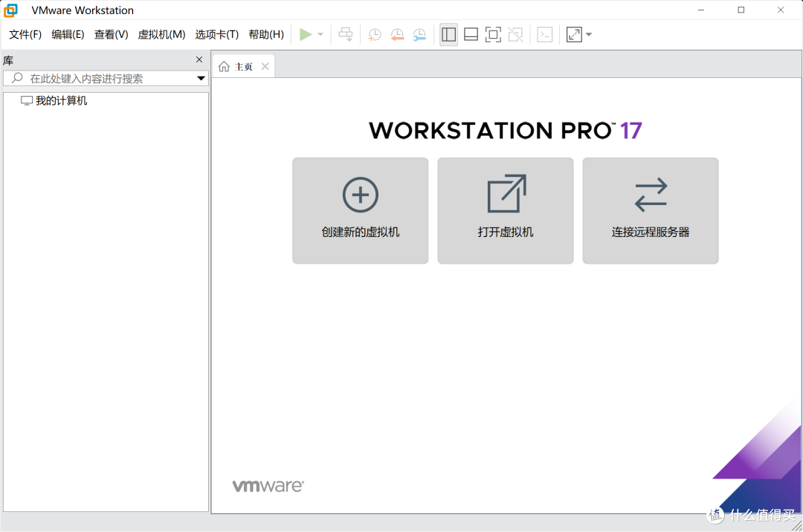The height and width of the screenshot is (532, 803).
Task: Click Send Ctrl+Alt+Del toolbar icon
Action: (346, 34)
